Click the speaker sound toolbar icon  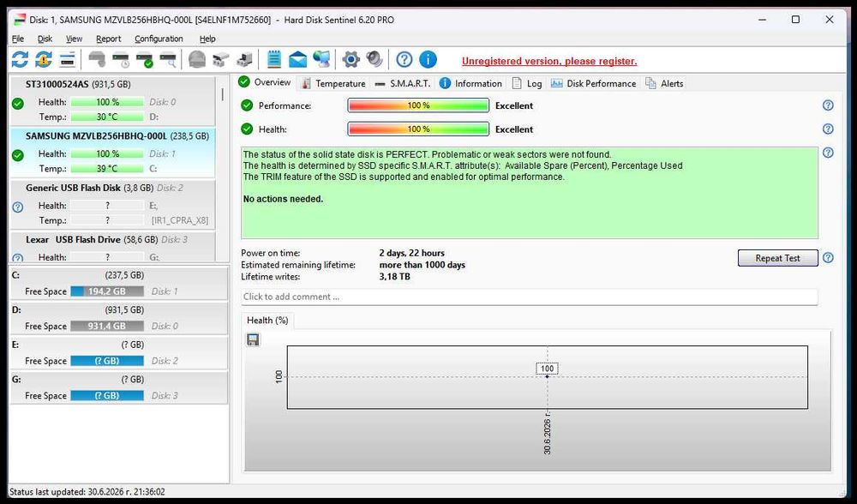(x=375, y=59)
